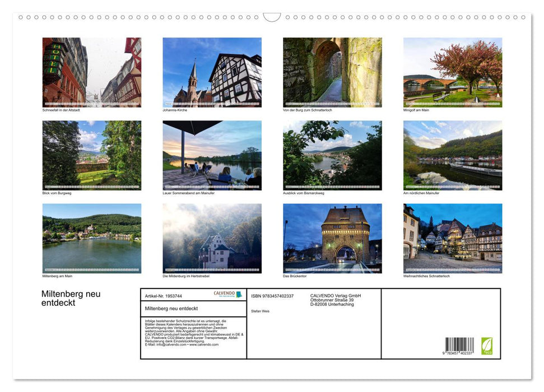Click the blue map icon beside CALVENDO wordmark
Image resolution: width=544 pixels, height=392 pixels.
click(239, 294)
